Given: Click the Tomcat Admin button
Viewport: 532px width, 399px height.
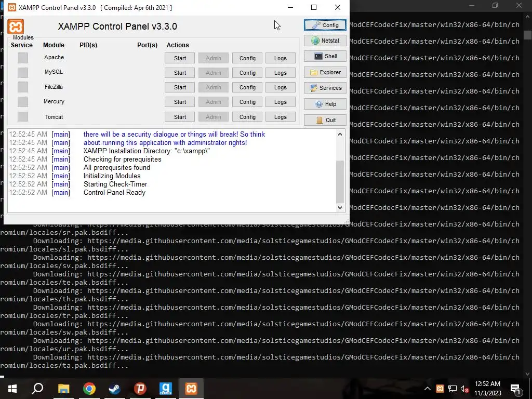Looking at the screenshot, I should click(x=214, y=117).
